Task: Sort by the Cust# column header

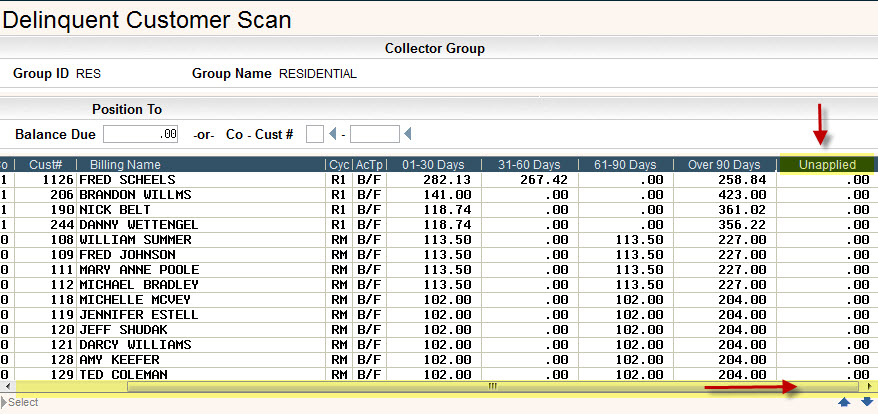Action: pyautogui.click(x=45, y=165)
